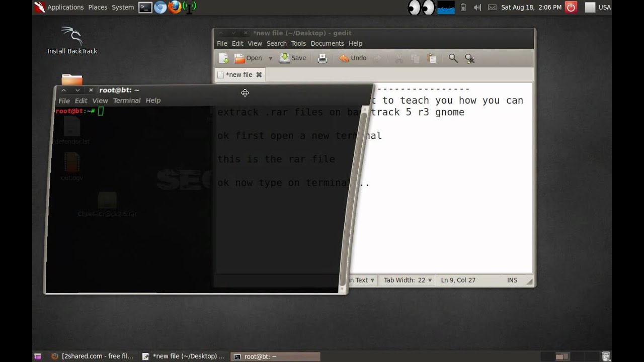Open the volume control icon
The width and height of the screenshot is (644, 362).
pos(477,7)
